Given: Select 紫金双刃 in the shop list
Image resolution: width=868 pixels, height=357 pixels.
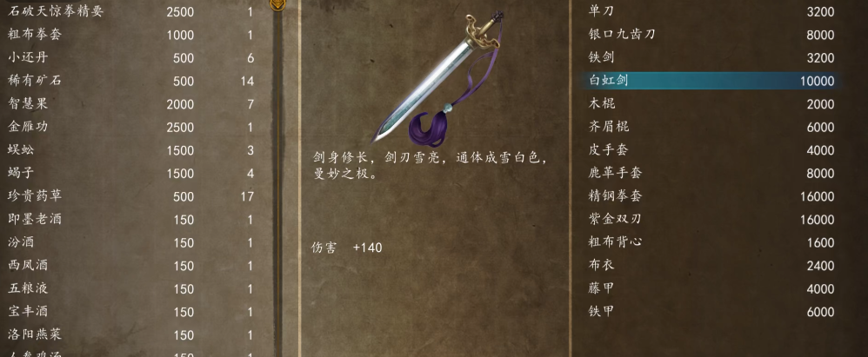Looking at the screenshot, I should click(x=712, y=220).
